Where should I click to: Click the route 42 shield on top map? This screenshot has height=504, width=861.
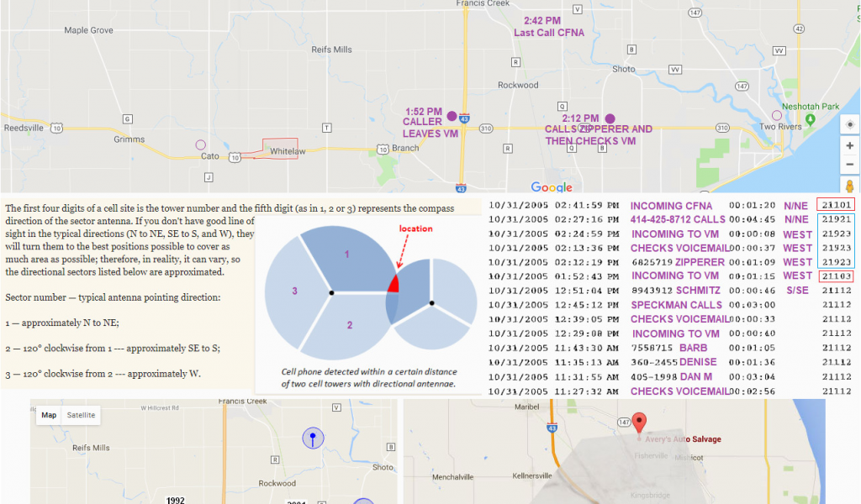pos(799,29)
